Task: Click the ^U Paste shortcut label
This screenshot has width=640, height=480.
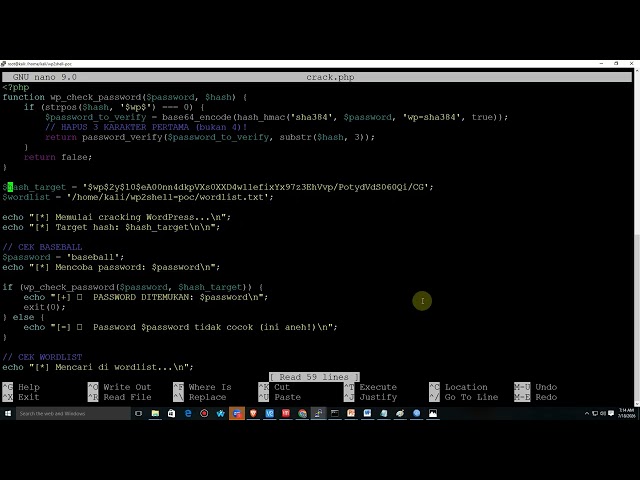Action: tap(280, 397)
